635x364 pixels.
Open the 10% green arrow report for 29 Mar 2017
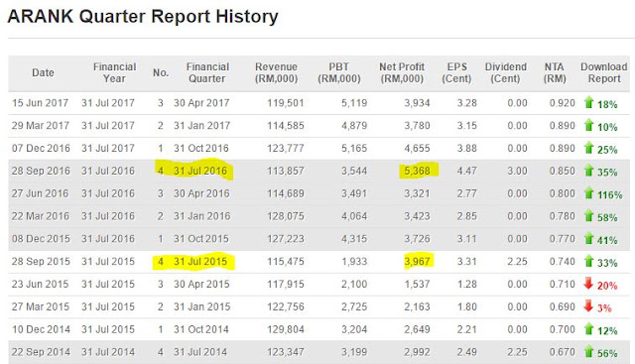(588, 126)
